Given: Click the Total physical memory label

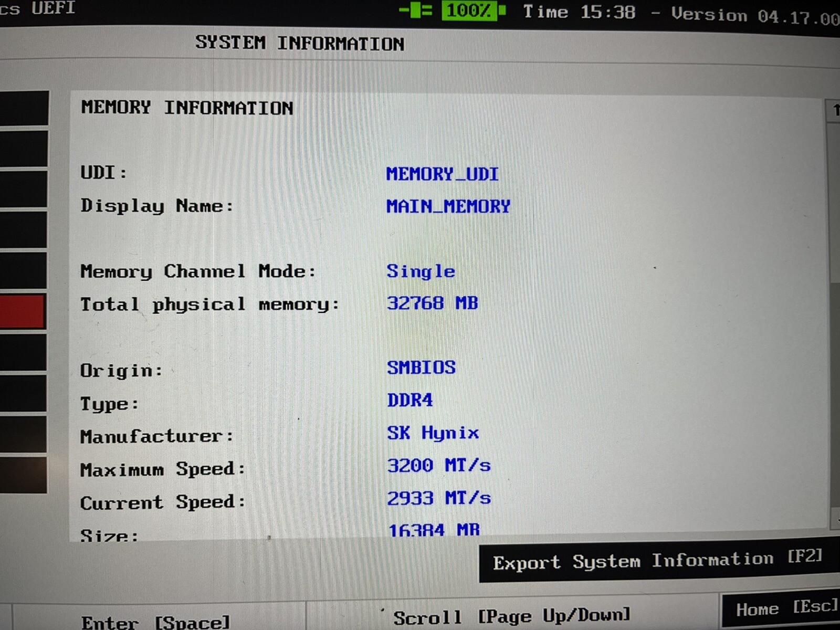Looking at the screenshot, I should pos(209,304).
